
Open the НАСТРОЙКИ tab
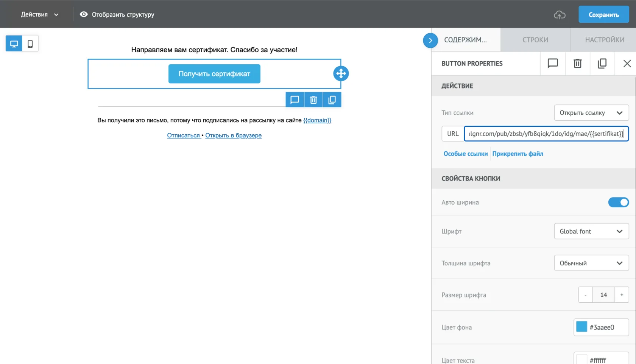605,40
